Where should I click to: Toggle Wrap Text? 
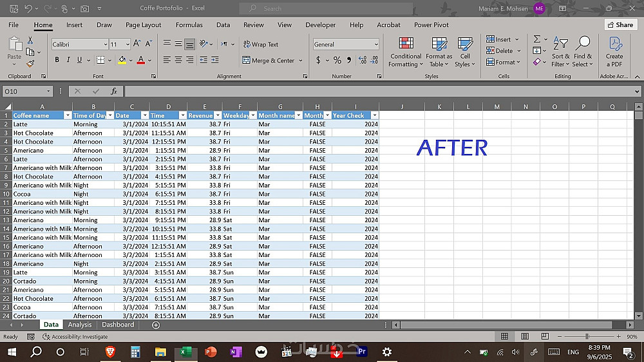[261, 44]
